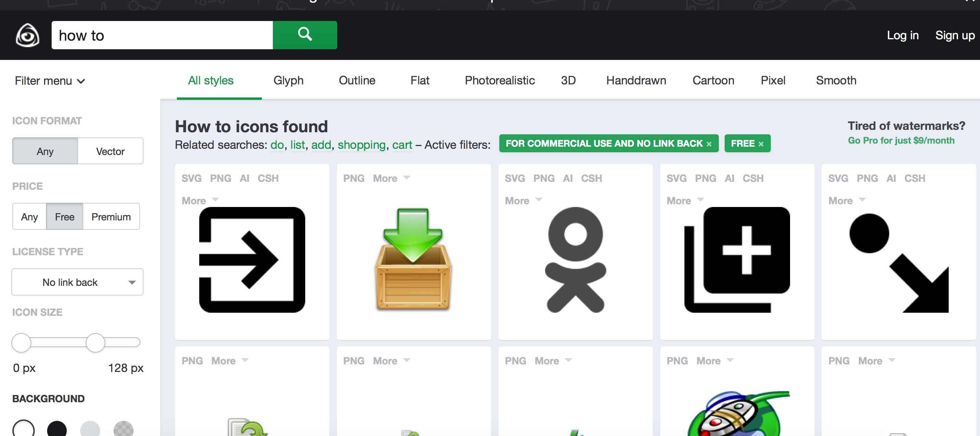This screenshot has height=436, width=980.
Task: Select the white background swatch
Action: point(23,429)
